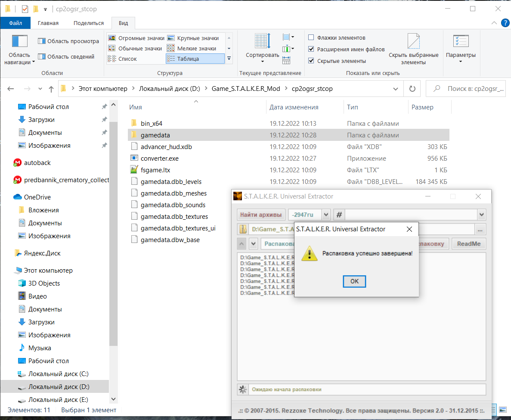511x420 pixels.
Task: Choose Крупные значки layout
Action: point(193,38)
